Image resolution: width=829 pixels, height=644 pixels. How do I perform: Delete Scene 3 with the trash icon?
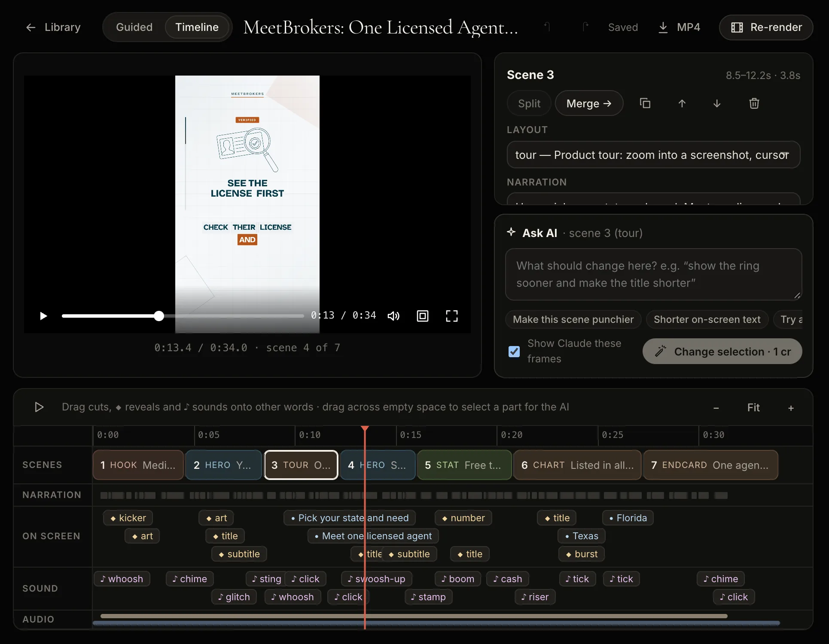pyautogui.click(x=754, y=103)
